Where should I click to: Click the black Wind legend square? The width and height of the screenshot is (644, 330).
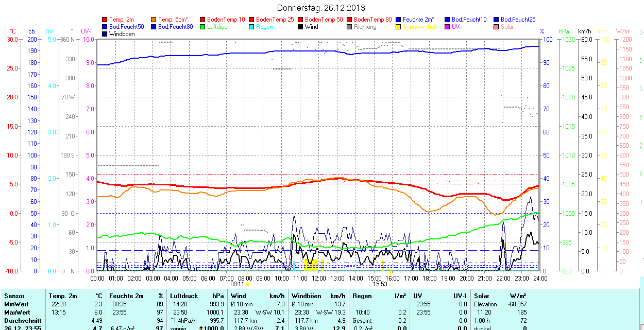[301, 27]
